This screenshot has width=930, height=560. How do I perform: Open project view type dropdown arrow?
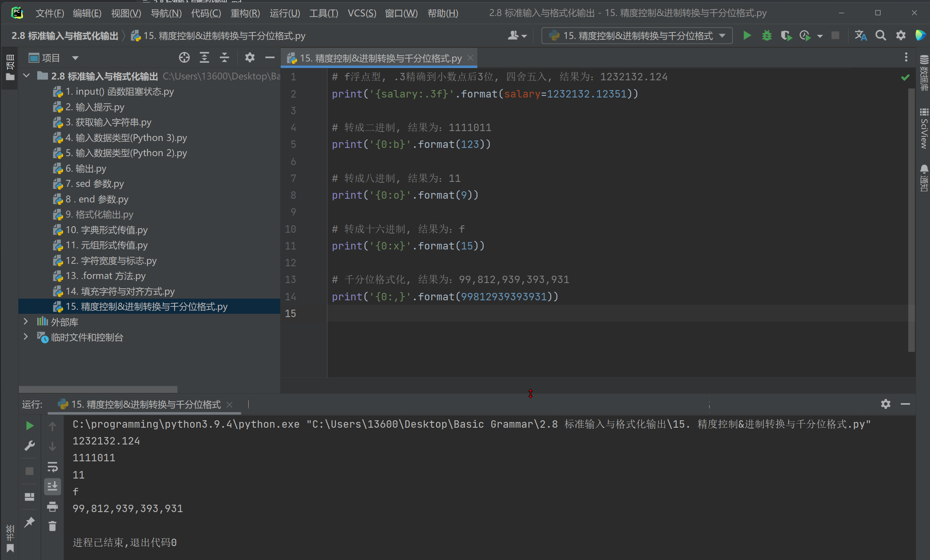(x=75, y=58)
